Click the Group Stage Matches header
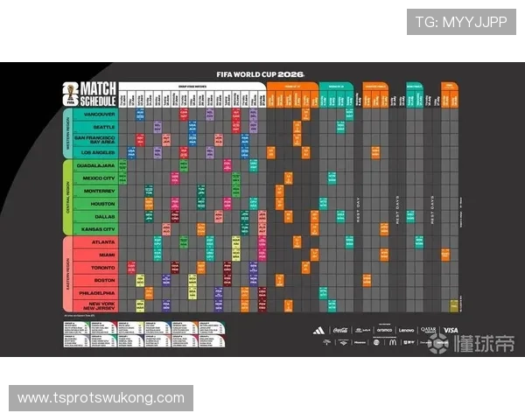 pos(192,87)
